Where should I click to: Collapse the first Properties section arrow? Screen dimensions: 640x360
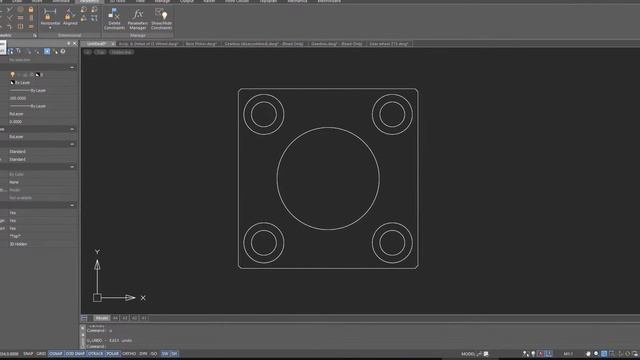72,67
